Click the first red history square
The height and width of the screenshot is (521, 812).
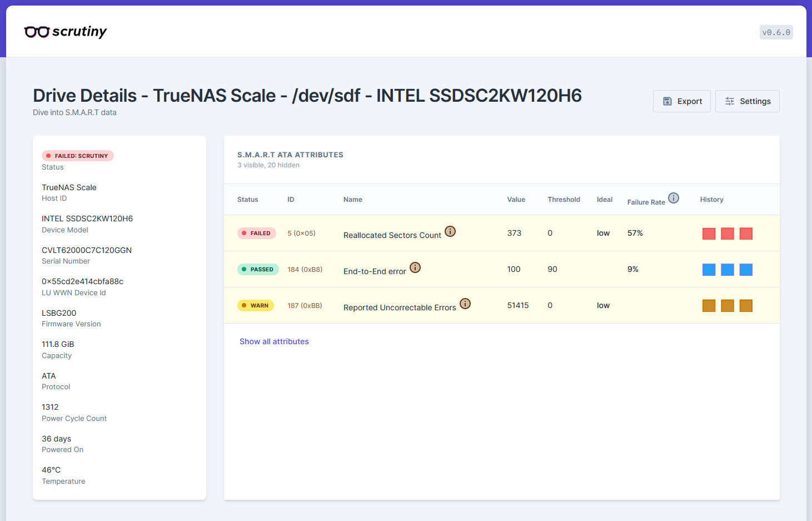[x=709, y=234]
